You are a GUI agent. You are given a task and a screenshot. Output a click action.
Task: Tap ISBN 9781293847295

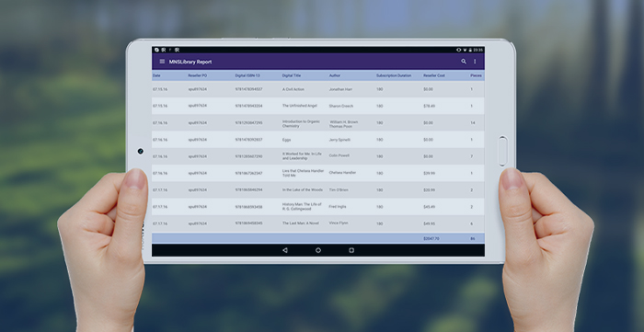[249, 122]
